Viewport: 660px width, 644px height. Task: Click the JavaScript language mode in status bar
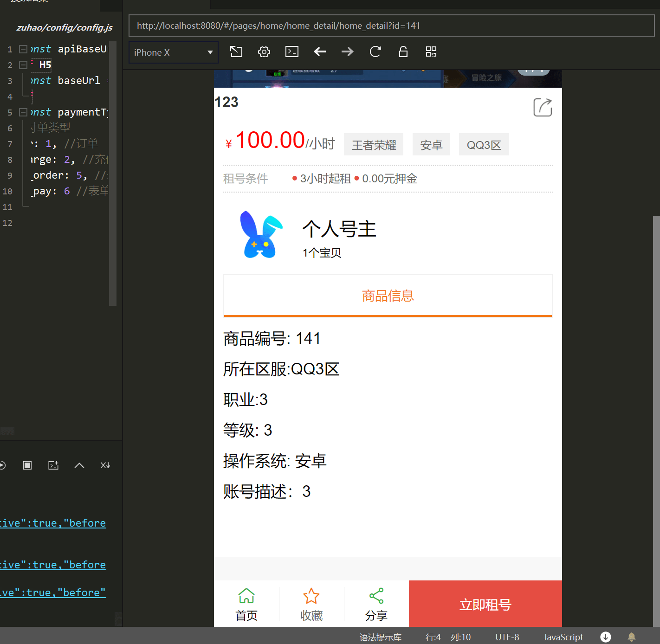[x=563, y=637]
